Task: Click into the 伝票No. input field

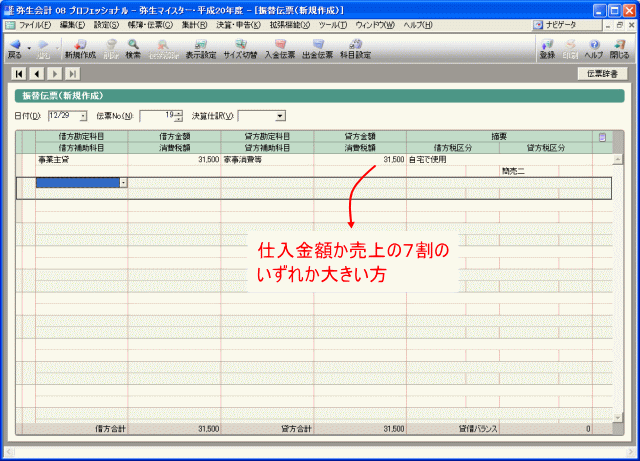Action: 158,116
